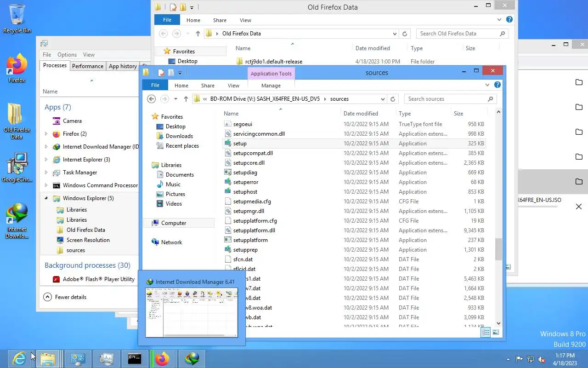Select Network in the navigation pane
Screen dimensions: 588x368
171,242
